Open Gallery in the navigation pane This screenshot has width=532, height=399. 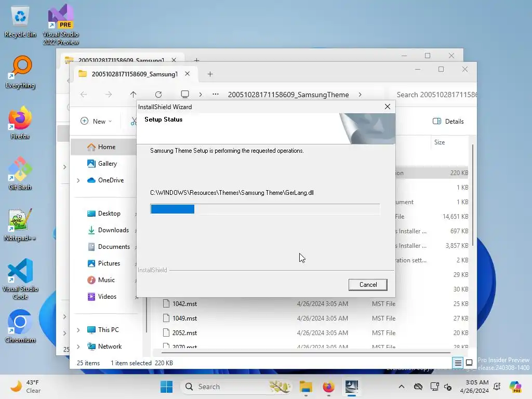[x=108, y=164]
